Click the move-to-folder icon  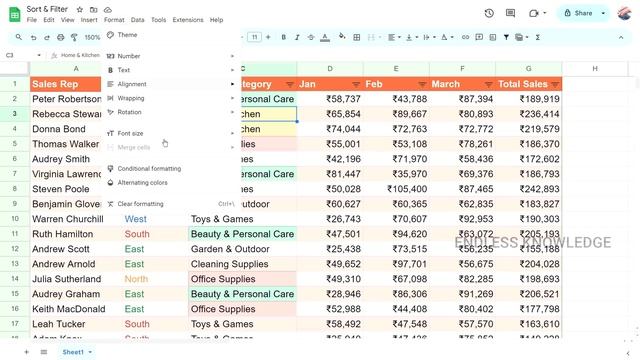tap(93, 9)
